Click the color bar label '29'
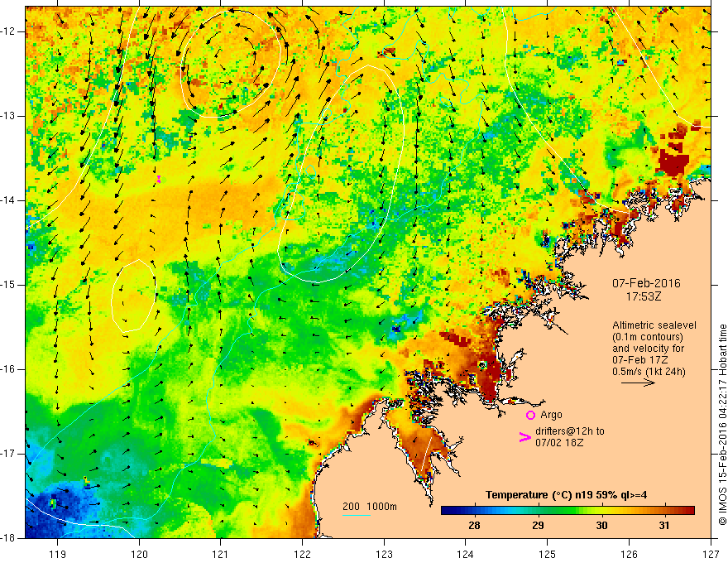The image size is (728, 563). (538, 526)
